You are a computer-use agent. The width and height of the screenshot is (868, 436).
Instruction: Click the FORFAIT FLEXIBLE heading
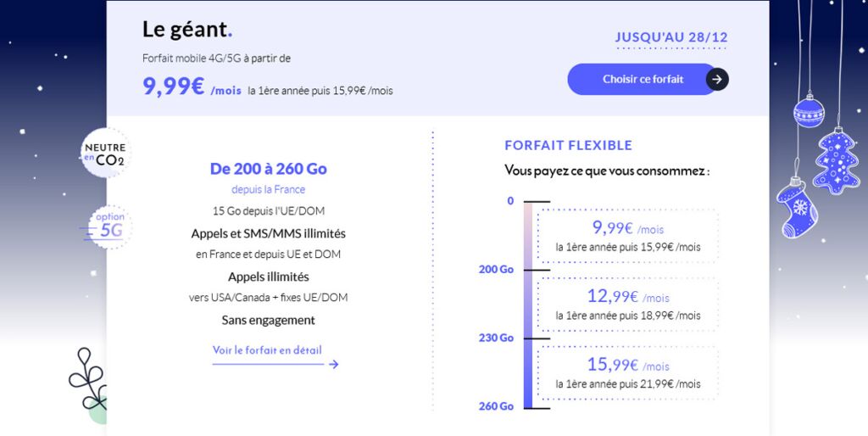click(x=568, y=145)
